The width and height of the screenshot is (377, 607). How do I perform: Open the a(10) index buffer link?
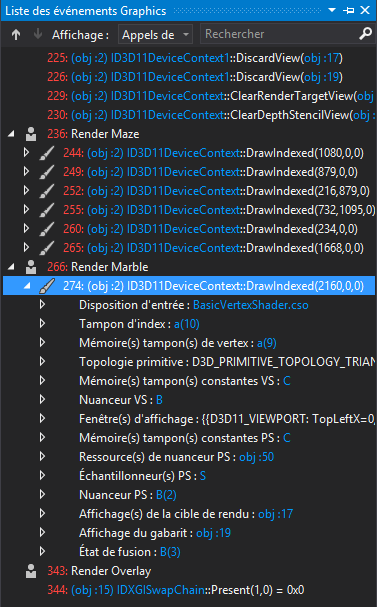[x=187, y=324]
